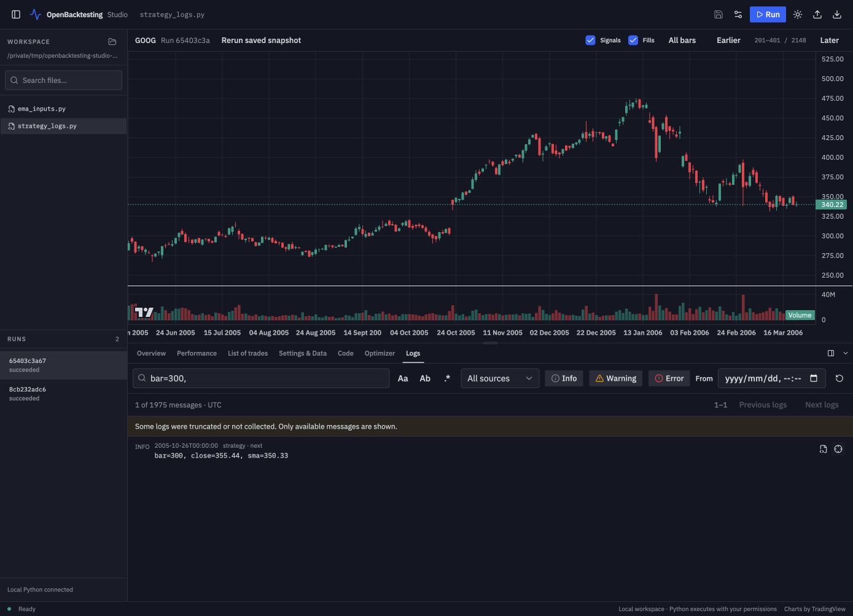
Task: Click the Ready status indicator
Action: coord(21,609)
